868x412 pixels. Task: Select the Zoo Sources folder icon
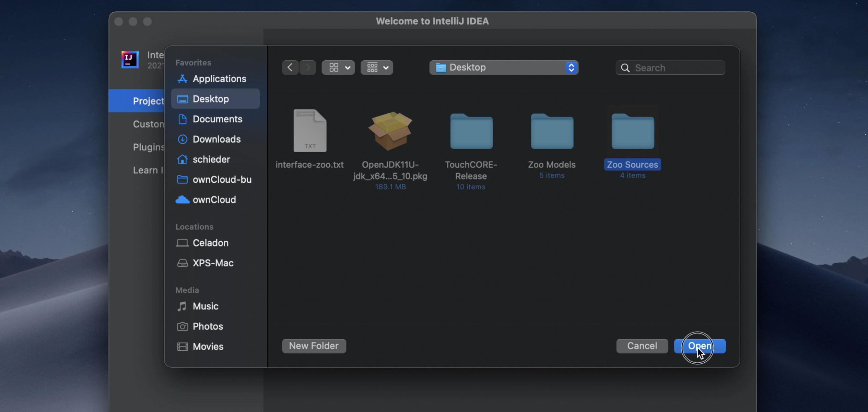pyautogui.click(x=632, y=132)
